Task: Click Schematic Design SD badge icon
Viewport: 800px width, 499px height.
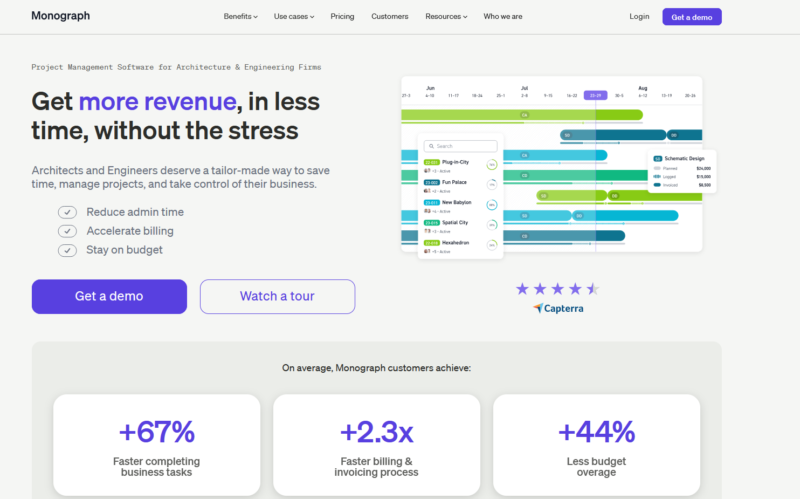Action: pos(657,158)
